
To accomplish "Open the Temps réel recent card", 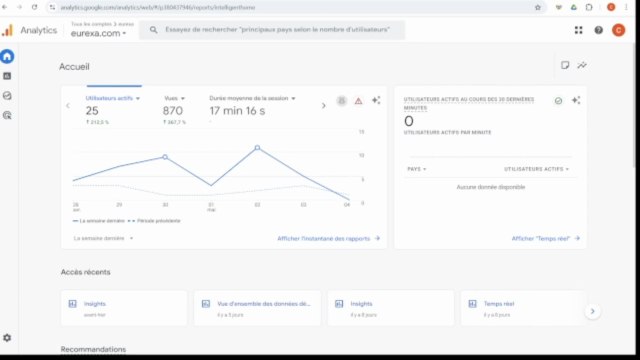I will click(524, 308).
